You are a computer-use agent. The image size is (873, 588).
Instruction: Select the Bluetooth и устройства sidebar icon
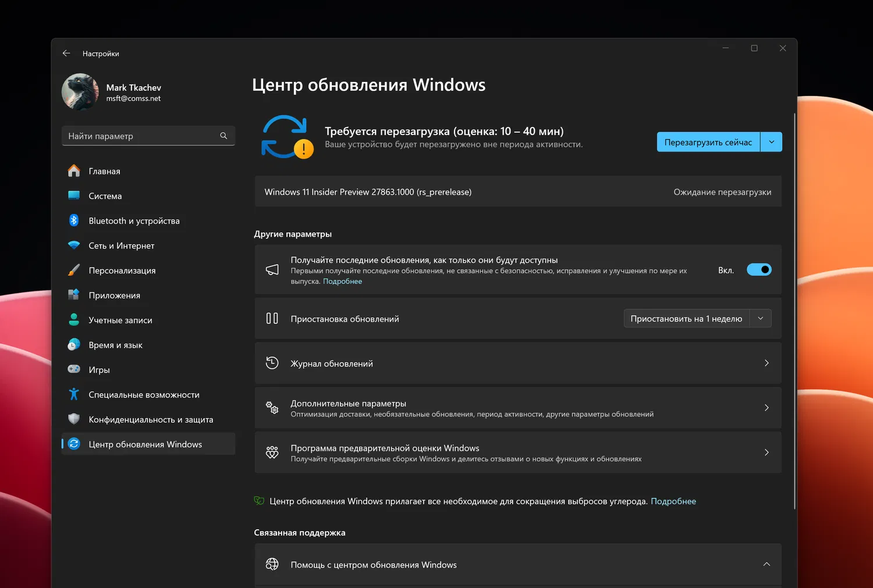74,220
